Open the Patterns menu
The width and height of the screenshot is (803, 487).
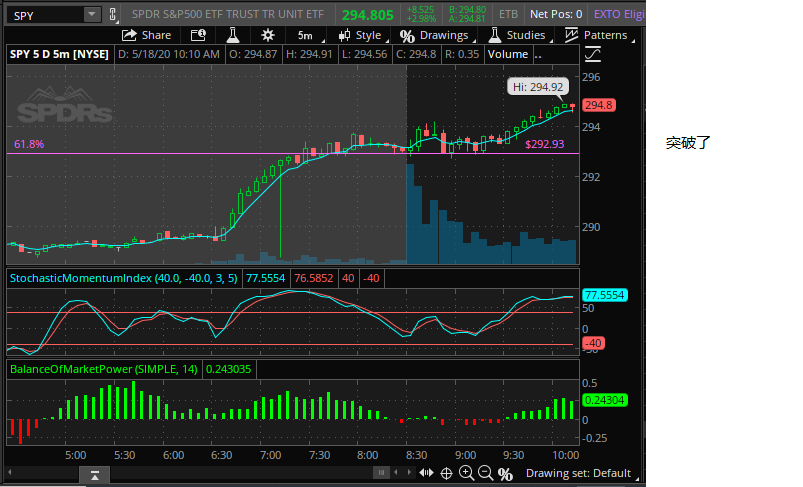[597, 35]
